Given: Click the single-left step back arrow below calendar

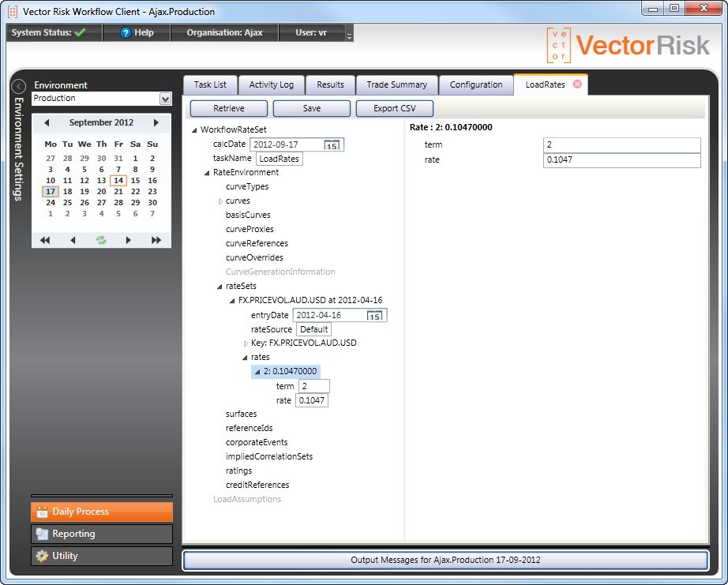Looking at the screenshot, I should 73,240.
